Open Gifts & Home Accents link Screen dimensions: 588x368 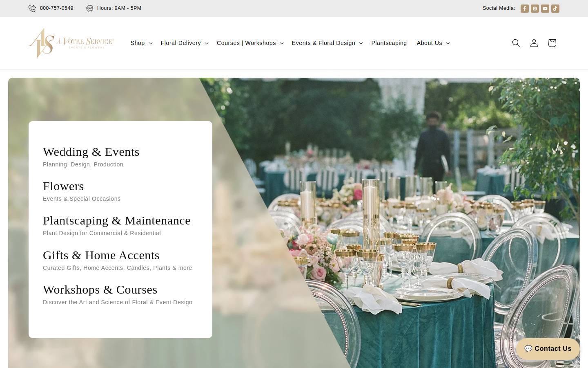tap(101, 255)
